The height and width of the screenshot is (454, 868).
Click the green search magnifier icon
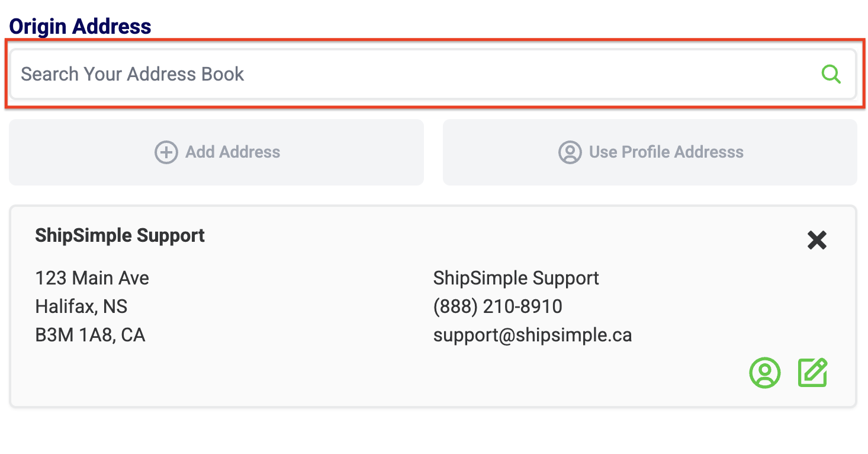(x=831, y=74)
